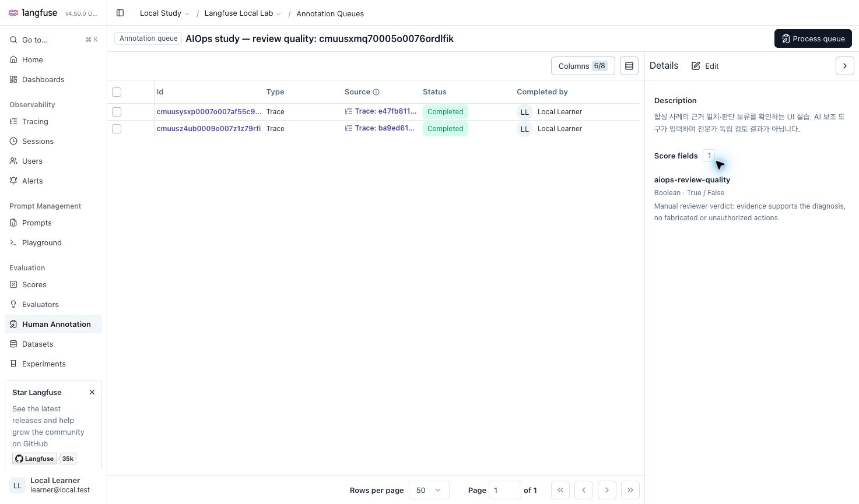The width and height of the screenshot is (859, 504).
Task: Close the Star Langfuse card
Action: click(92, 392)
